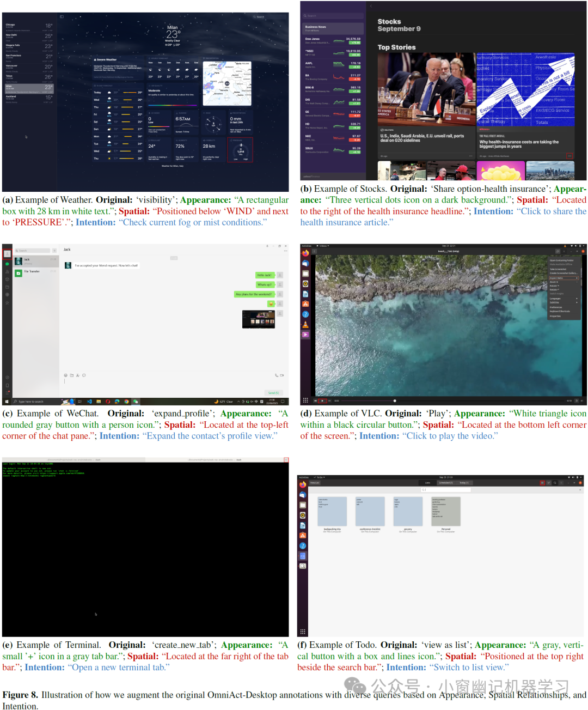Viewport: 588px width, 710px height.
Task: Open Help from the Videos screenshot dock
Action: 305,314
